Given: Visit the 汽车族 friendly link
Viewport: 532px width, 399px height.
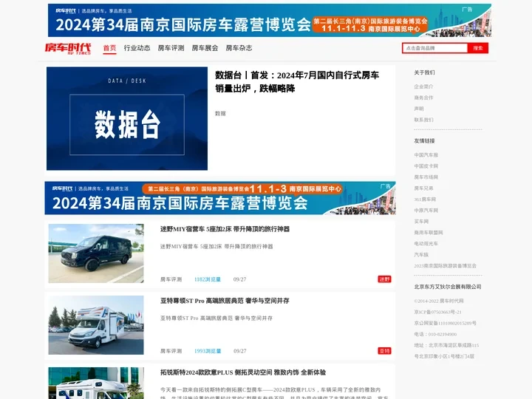Looking at the screenshot, I should point(421,255).
